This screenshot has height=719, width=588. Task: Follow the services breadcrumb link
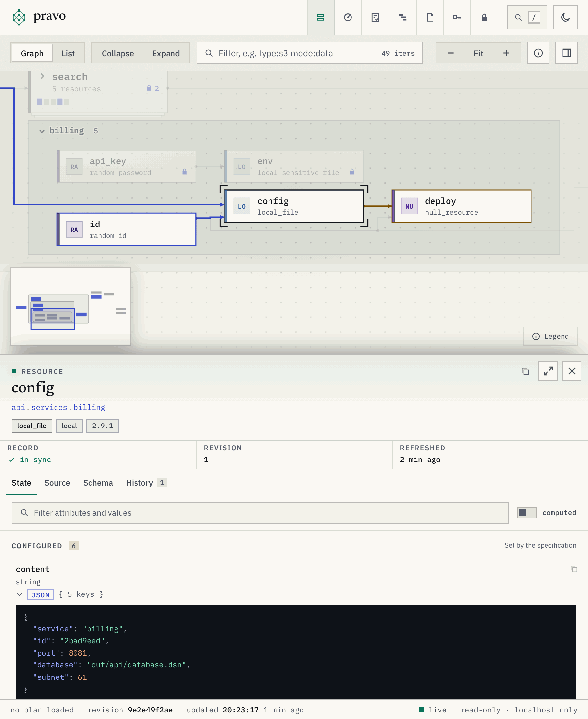[x=49, y=407]
